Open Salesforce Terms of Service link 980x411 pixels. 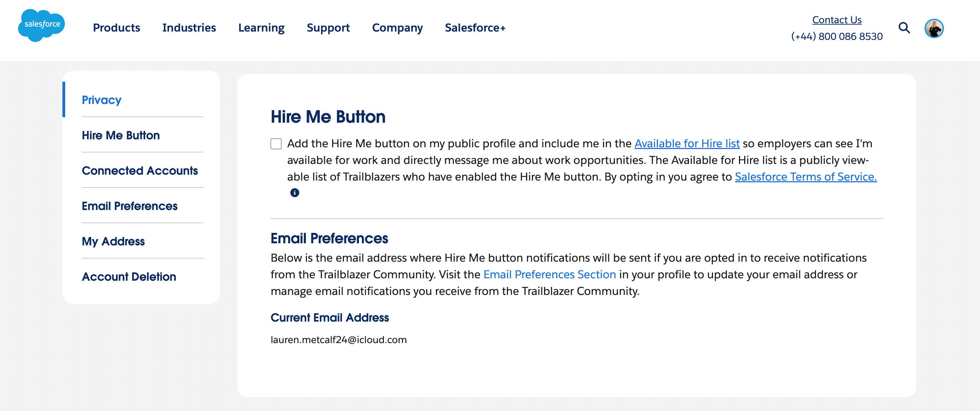806,177
